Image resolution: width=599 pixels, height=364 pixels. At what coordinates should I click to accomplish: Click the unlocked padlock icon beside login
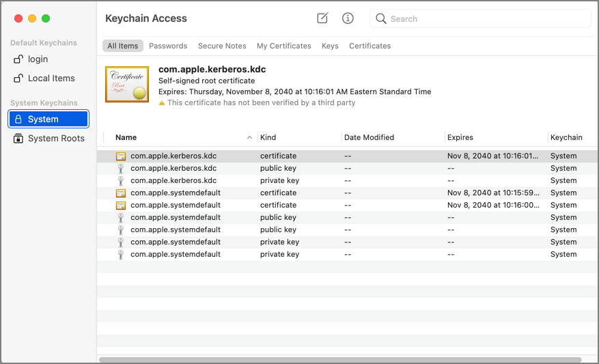click(18, 59)
